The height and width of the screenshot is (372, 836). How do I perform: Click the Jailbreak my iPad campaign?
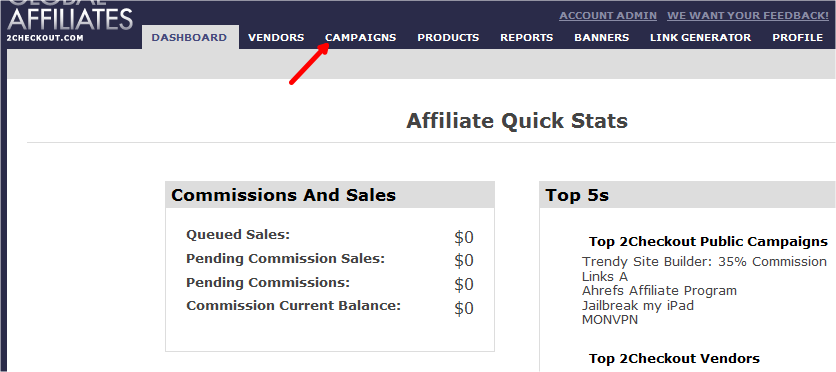tap(638, 306)
